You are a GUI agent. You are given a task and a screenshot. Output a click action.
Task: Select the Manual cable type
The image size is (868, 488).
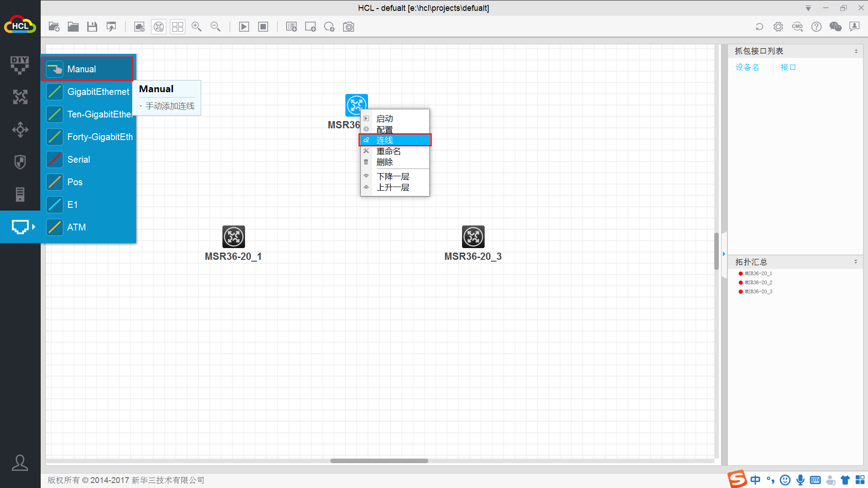click(x=88, y=69)
